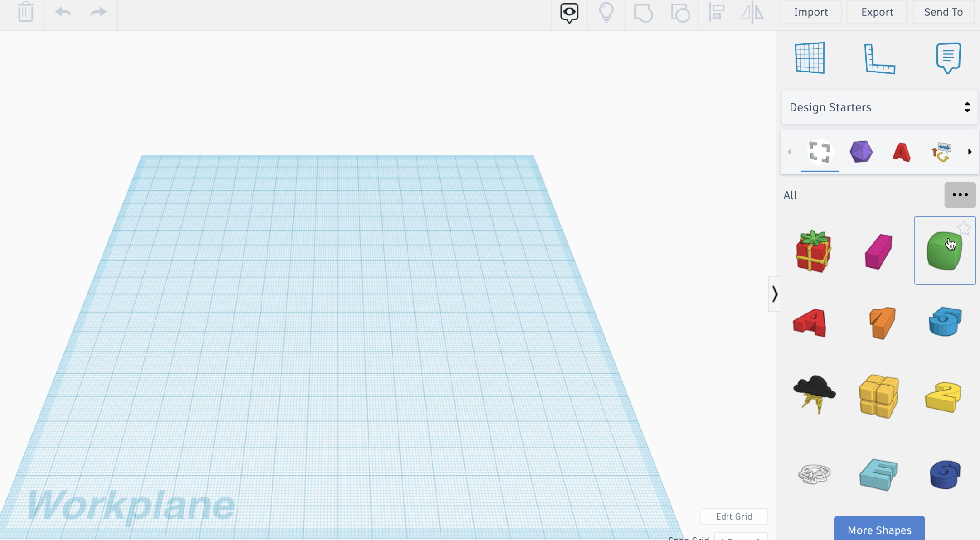Select the red gift box shape
The width and height of the screenshot is (980, 540).
tap(813, 251)
